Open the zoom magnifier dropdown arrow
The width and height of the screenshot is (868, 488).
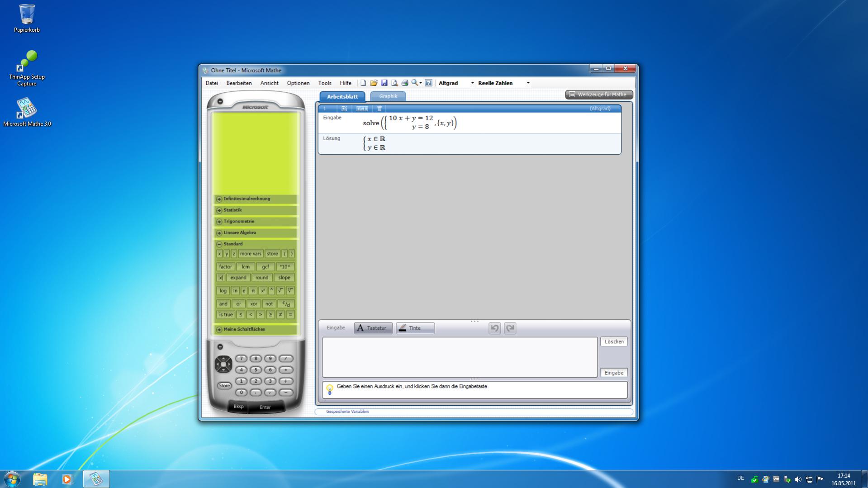click(x=421, y=83)
